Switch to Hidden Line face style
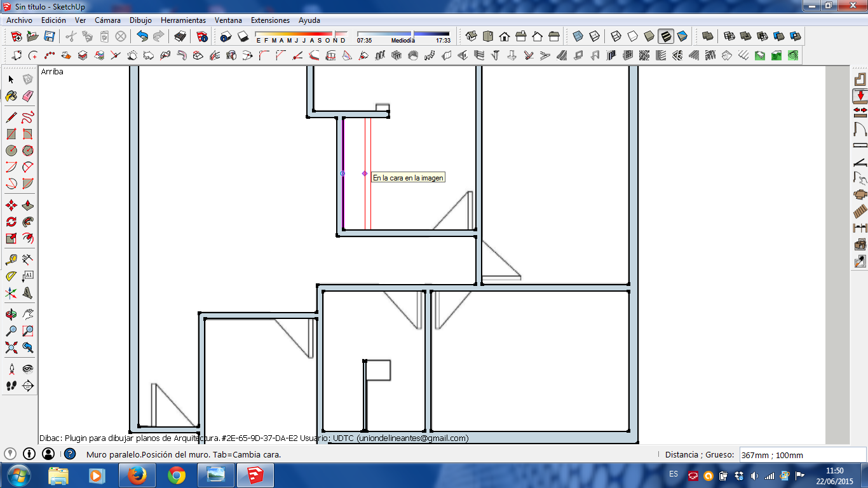868x488 pixels. coord(632,36)
